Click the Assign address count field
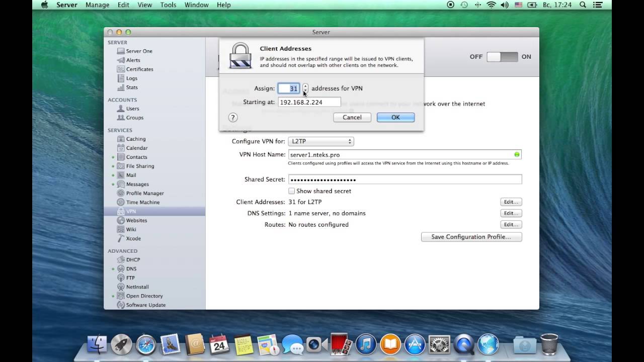This screenshot has height=362, width=644. tap(289, 88)
